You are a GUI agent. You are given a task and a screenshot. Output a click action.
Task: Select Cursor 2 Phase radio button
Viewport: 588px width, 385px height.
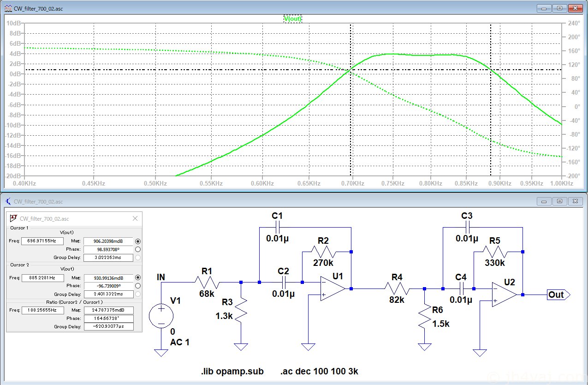click(137, 286)
